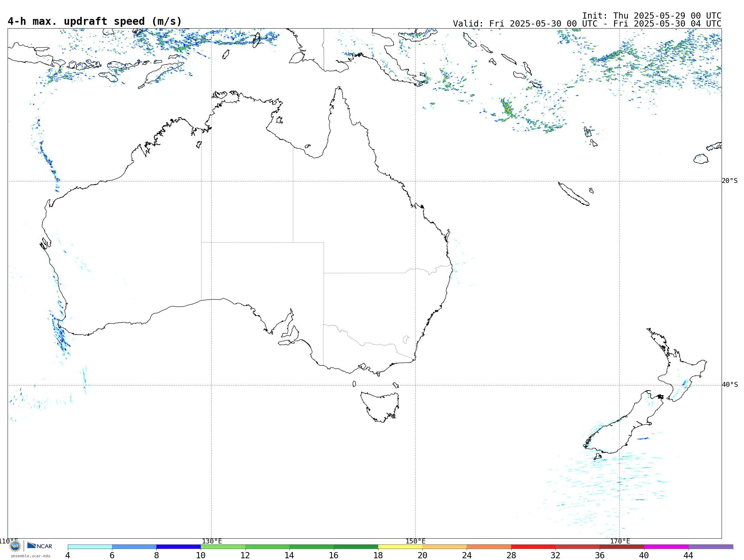Click the 'Valid: Fri 2025-05-30' time range line
744x560 pixels.
click(x=587, y=24)
